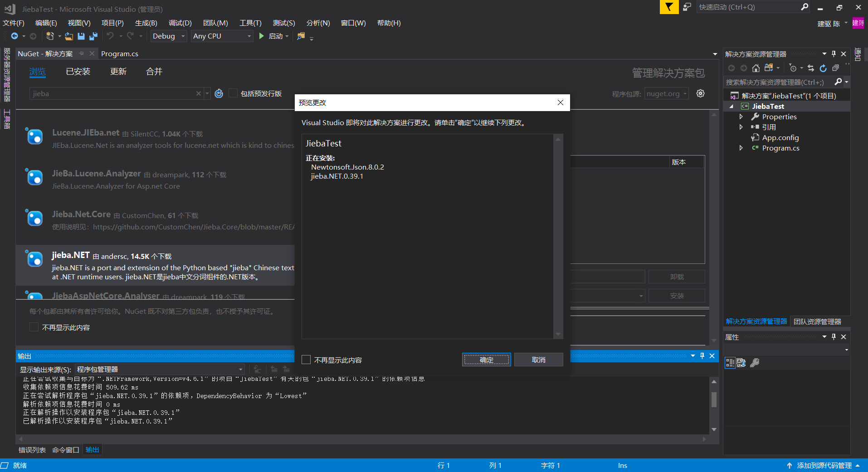
Task: Click alphabetical sort in Properties panel
Action: pyautogui.click(x=741, y=363)
